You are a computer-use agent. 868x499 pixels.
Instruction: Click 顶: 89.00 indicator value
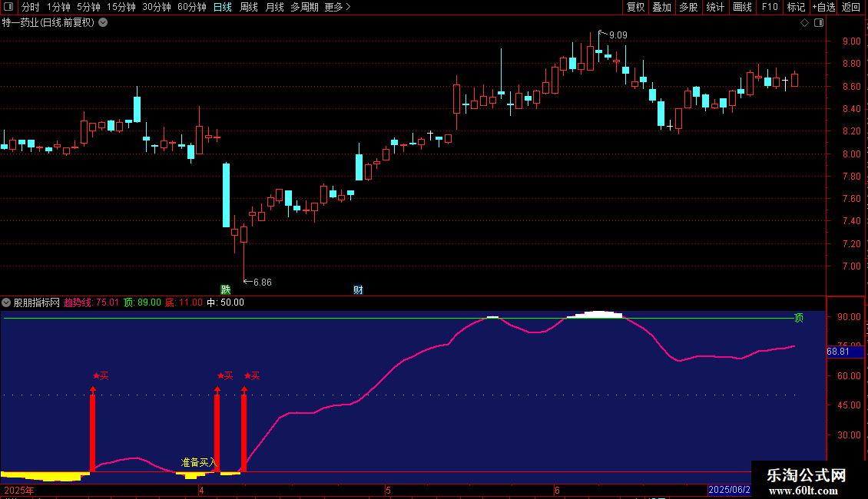click(142, 302)
